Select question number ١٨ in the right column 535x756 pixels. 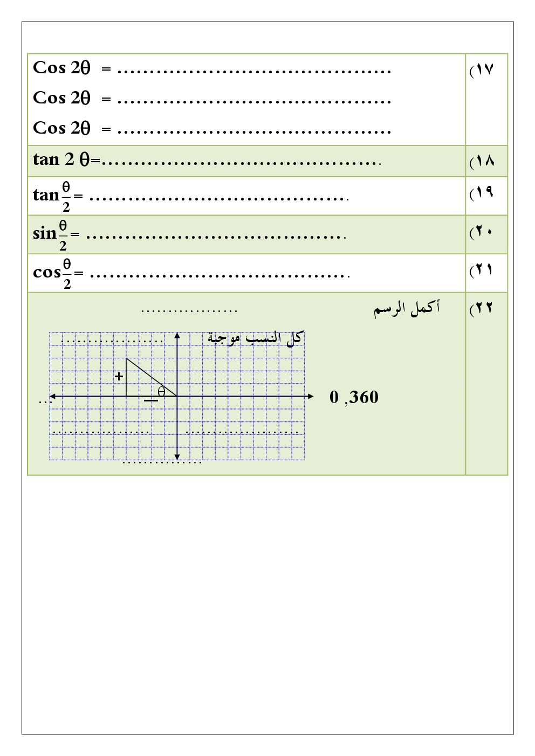click(x=482, y=161)
